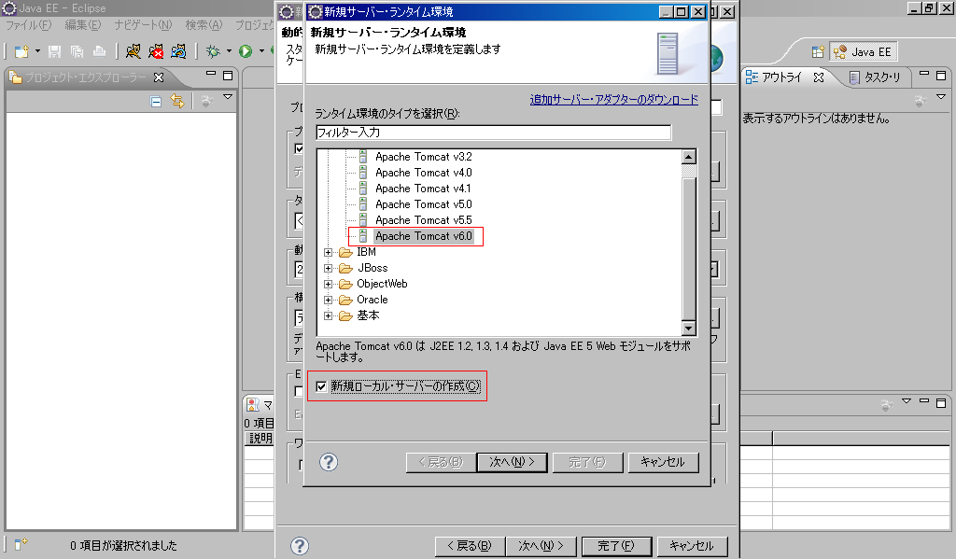The image size is (956, 560).
Task: Expand the JBoss folder node
Action: 328,268
